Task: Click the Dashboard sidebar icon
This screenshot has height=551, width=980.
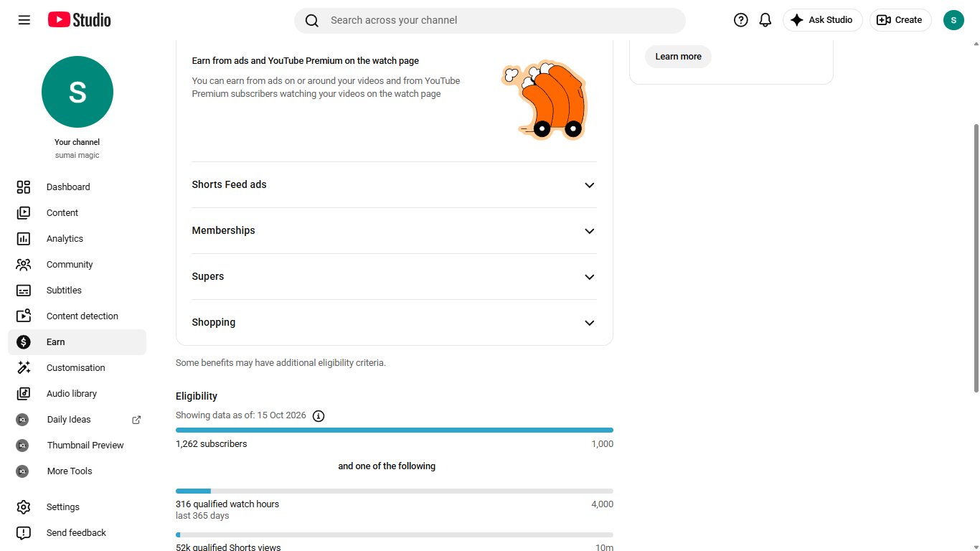Action: click(24, 187)
